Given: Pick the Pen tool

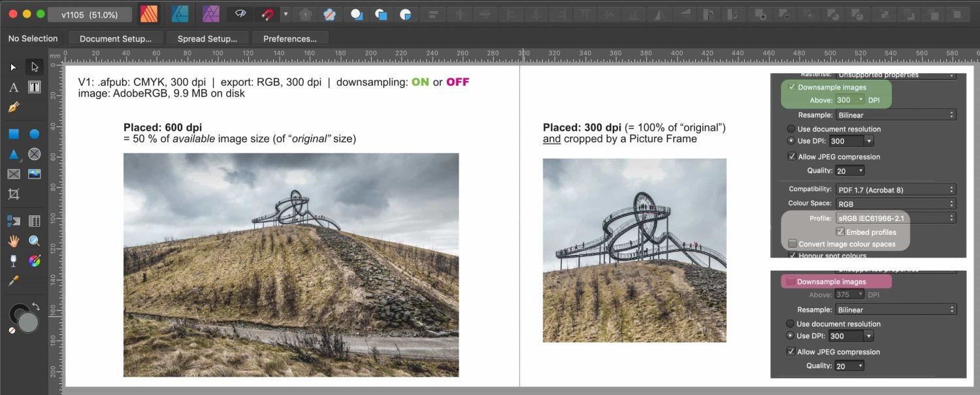Looking at the screenshot, I should (13, 108).
